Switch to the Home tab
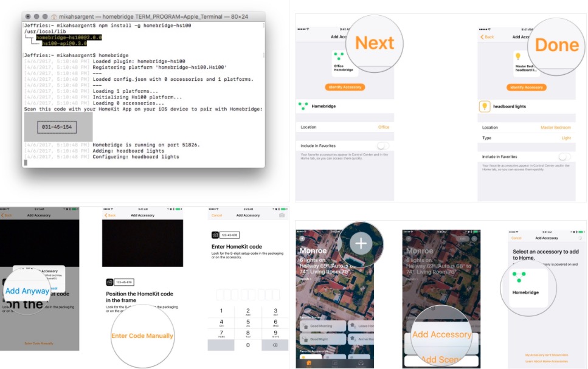 (309, 364)
